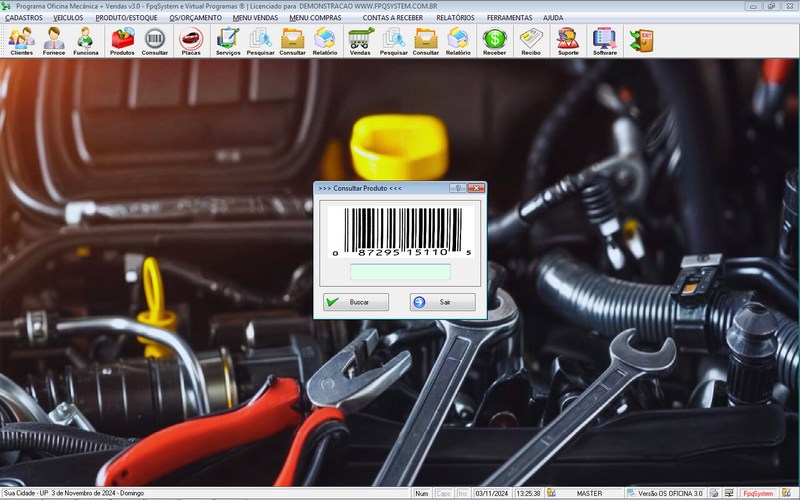Click the printer icon in status bar
Viewport: 800px width, 500px height.
pyautogui.click(x=715, y=493)
